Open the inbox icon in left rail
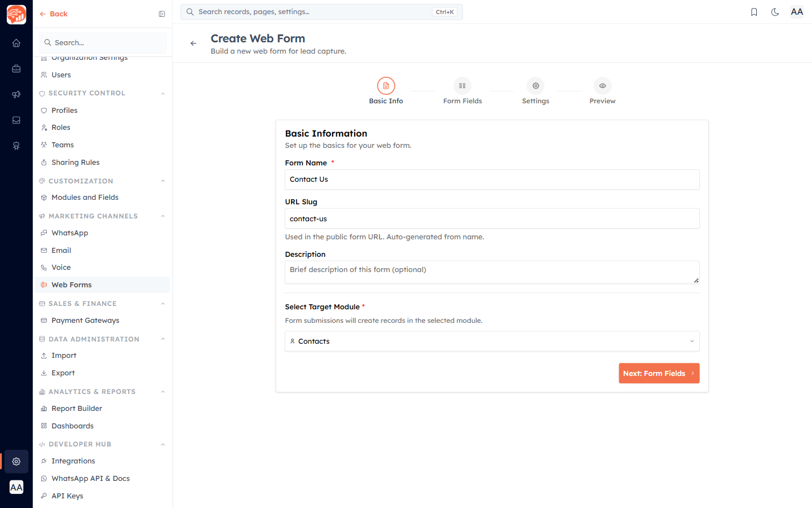Screen dimensions: 812x508 (x=16, y=120)
